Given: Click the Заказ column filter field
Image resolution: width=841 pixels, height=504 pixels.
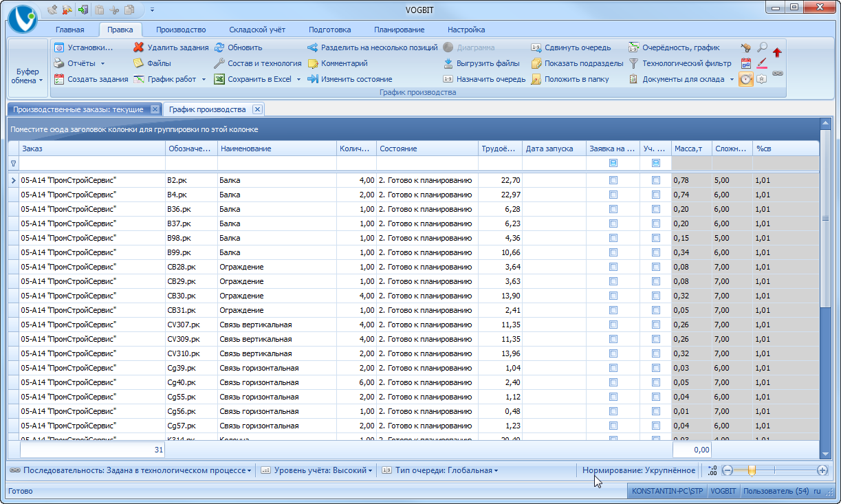Looking at the screenshot, I should (x=92, y=163).
